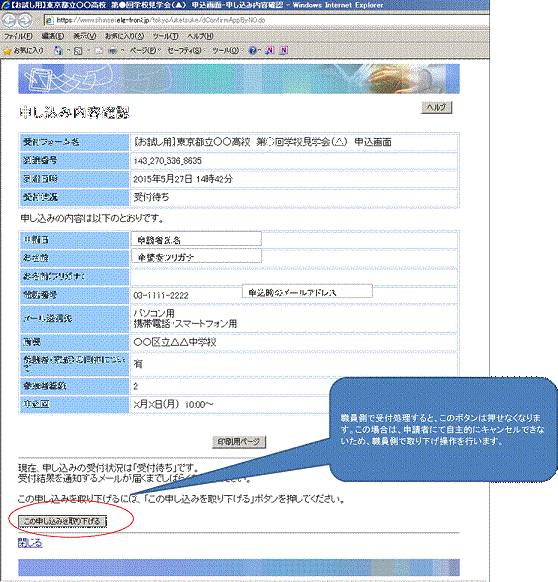Open the 表示(V) menu
558x582 pixels.
click(85, 36)
